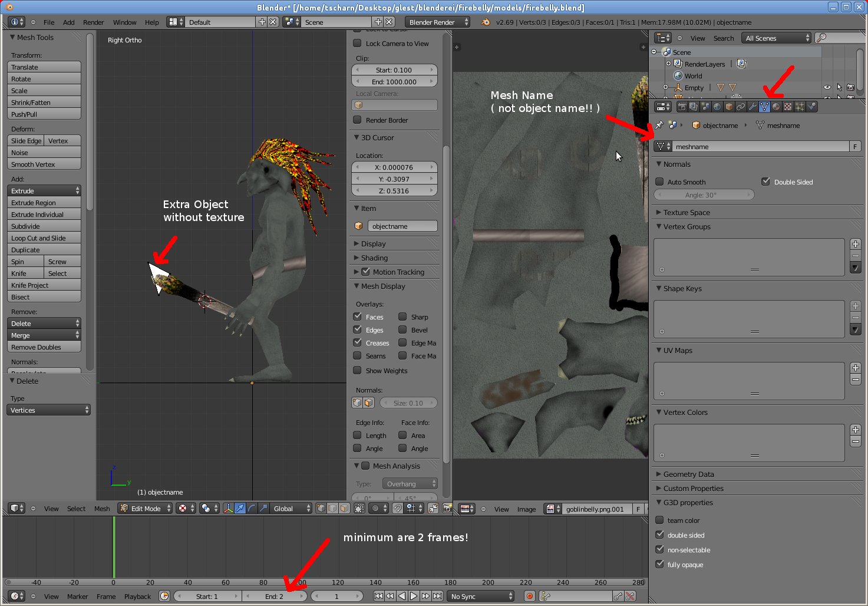Open the Object properties cube icon
This screenshot has width=868, height=606.
(x=729, y=107)
